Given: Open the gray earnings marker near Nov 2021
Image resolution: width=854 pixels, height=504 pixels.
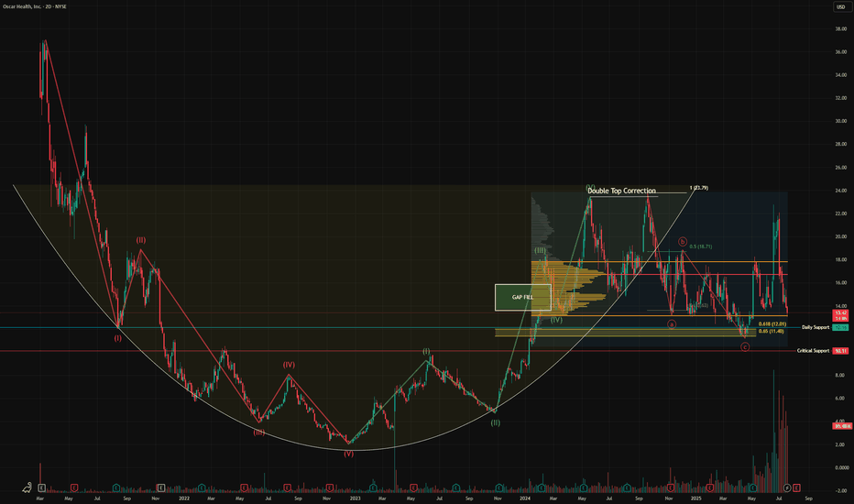Looking at the screenshot, I should pyautogui.click(x=160, y=488).
